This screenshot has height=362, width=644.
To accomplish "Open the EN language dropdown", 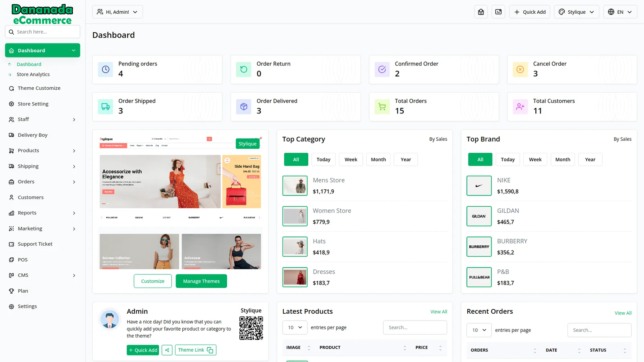I will tap(620, 12).
